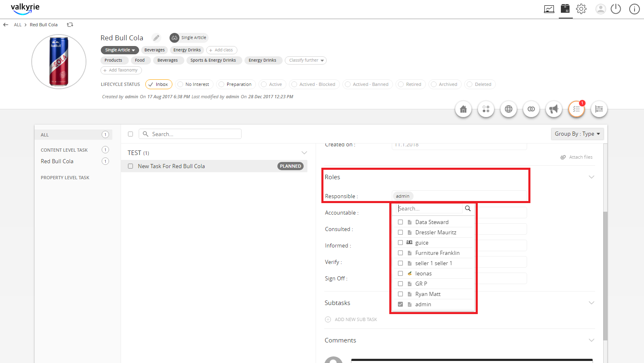Open the megaphone promotion round button
644x363 pixels.
coord(554,109)
